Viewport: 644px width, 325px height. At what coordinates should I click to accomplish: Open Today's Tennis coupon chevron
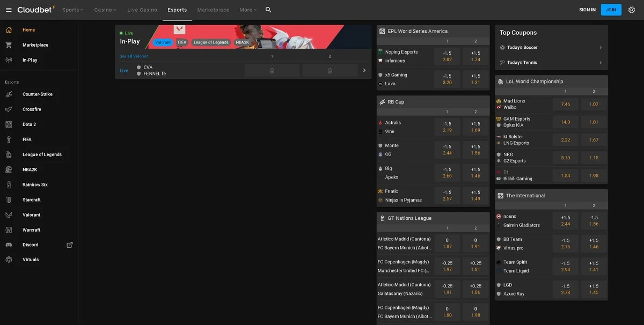(601, 63)
